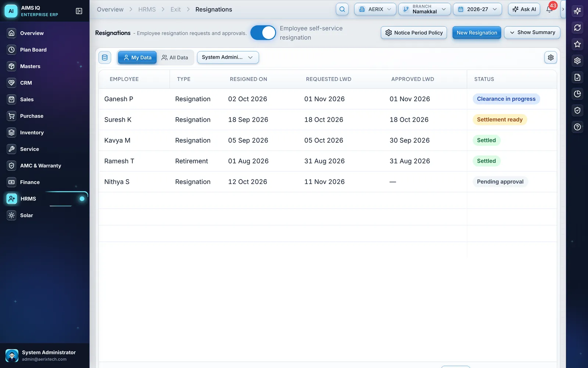
Task: Open notifications bell with 43 badge
Action: tap(549, 9)
